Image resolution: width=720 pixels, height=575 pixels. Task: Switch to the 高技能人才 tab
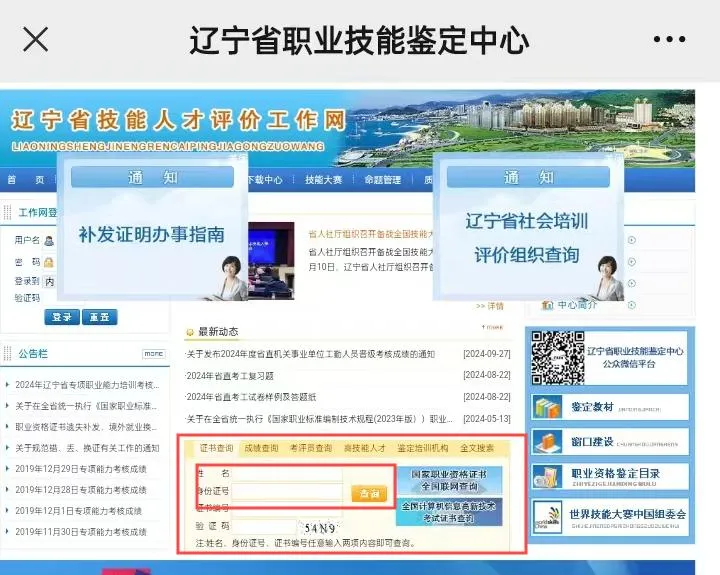(365, 448)
